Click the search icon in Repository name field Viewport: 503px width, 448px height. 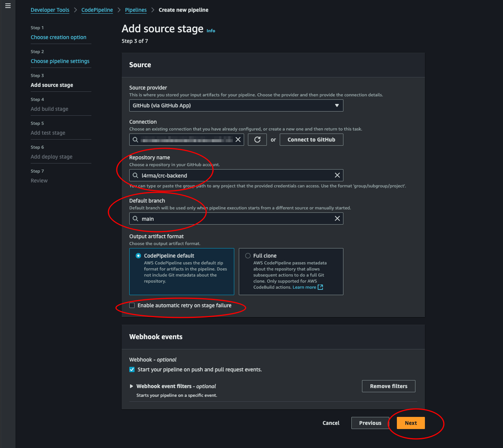coord(135,175)
